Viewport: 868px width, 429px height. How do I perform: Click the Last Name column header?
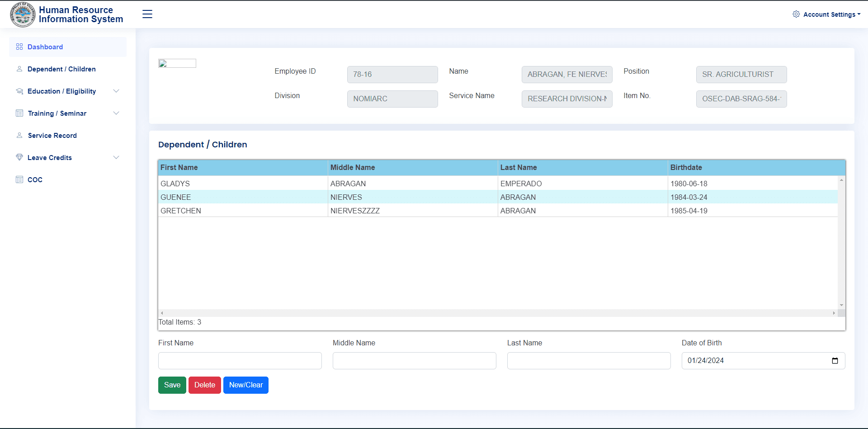coord(583,168)
